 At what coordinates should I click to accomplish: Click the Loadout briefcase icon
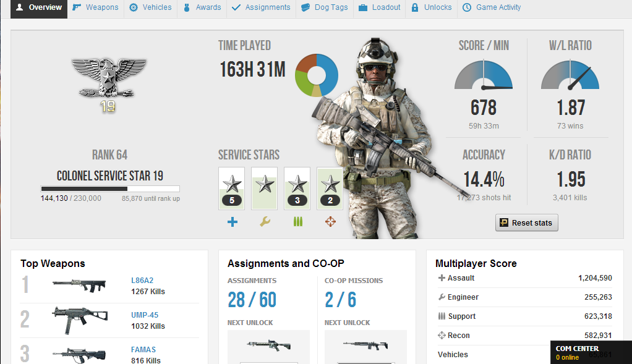363,7
